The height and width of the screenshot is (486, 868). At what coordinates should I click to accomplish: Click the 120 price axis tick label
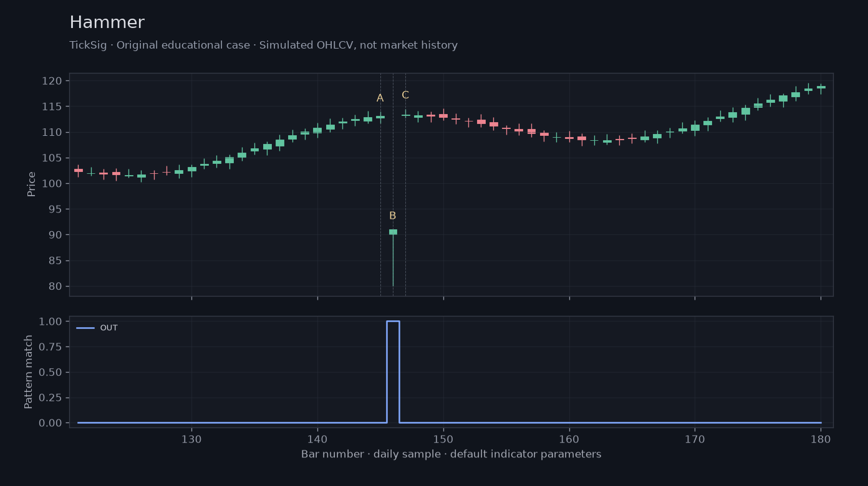pos(52,81)
